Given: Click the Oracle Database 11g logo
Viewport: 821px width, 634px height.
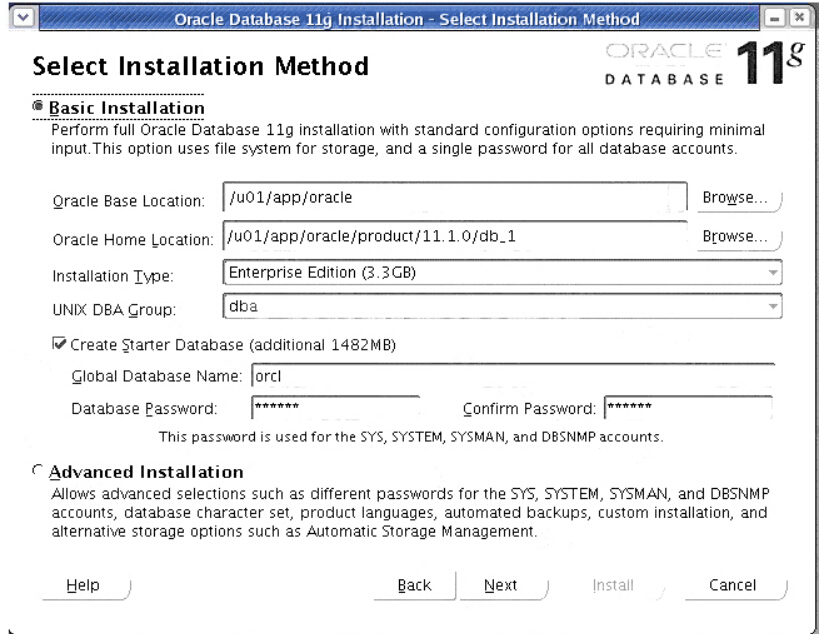Looking at the screenshot, I should tap(704, 63).
